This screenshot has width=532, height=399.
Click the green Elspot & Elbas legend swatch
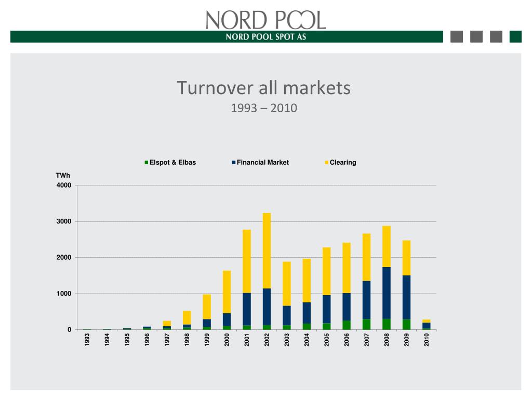pyautogui.click(x=146, y=163)
